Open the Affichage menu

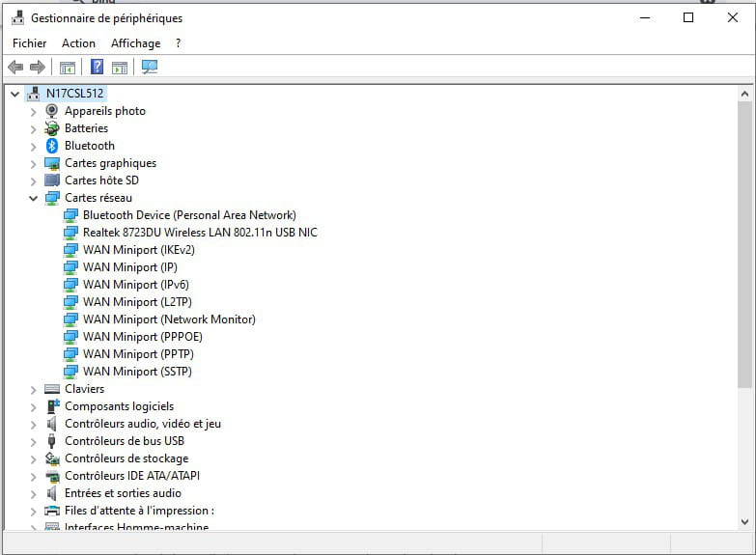pos(135,43)
